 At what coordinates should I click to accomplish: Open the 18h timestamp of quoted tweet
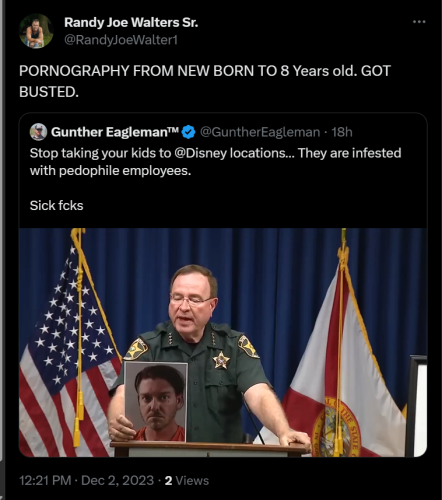342,132
